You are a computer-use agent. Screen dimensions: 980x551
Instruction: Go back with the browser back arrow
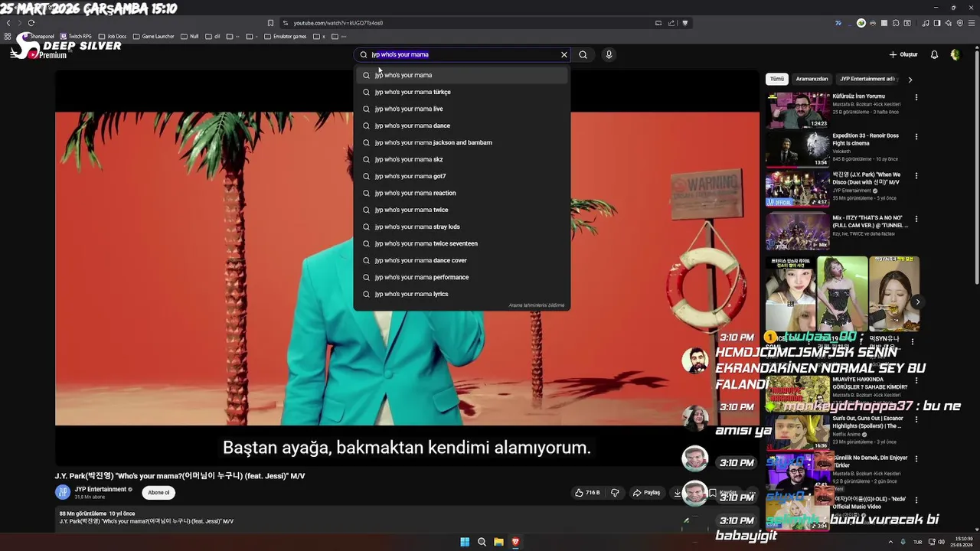point(8,23)
